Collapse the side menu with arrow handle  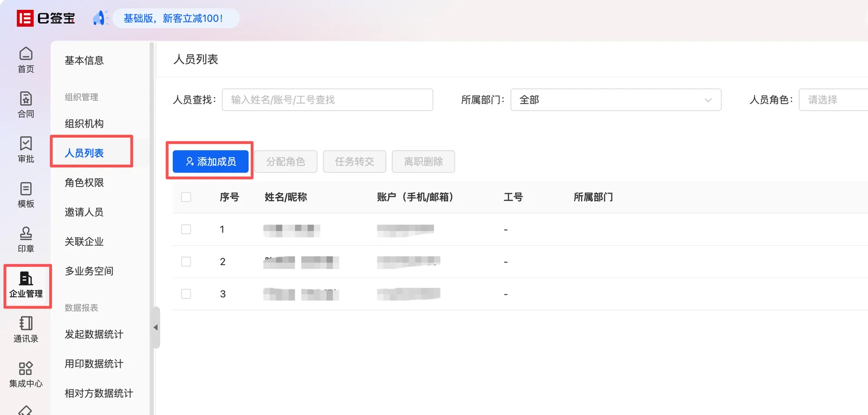tap(156, 327)
